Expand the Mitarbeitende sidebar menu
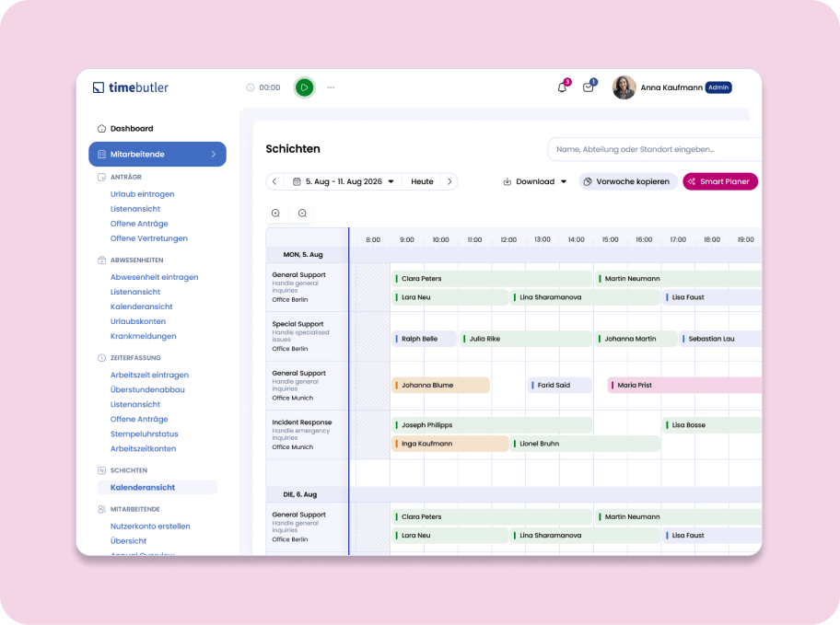This screenshot has width=840, height=625. [157, 154]
